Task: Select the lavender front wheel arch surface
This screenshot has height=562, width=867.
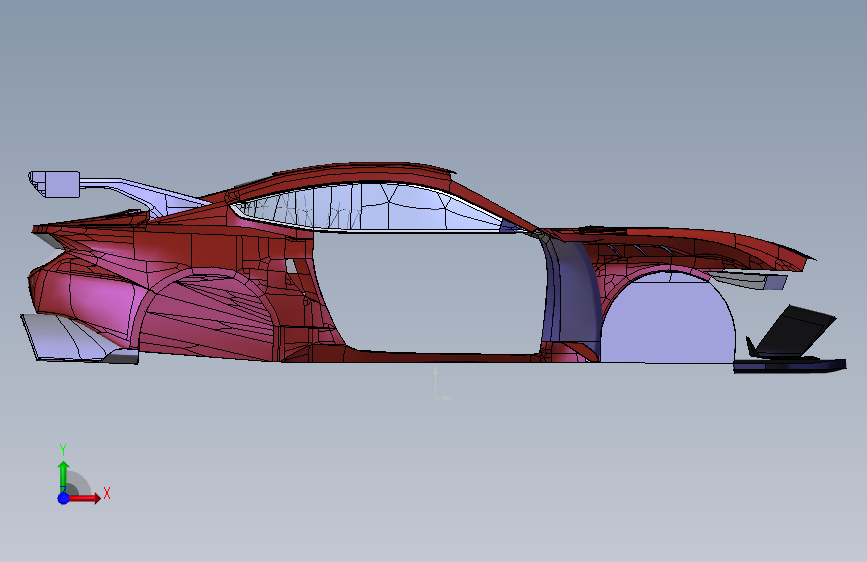Action: coord(668,319)
